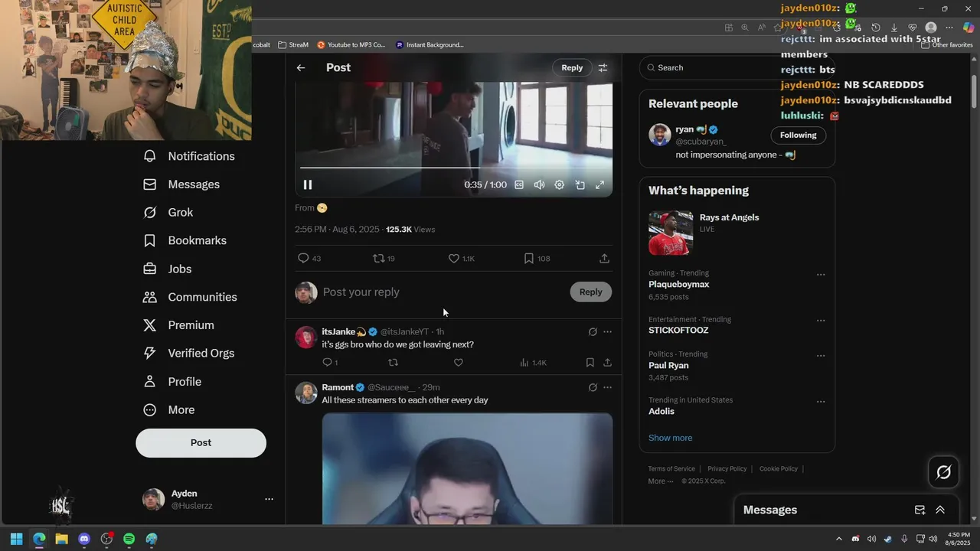The image size is (980, 551).
Task: Open Messages in the sidebar
Action: [181, 184]
